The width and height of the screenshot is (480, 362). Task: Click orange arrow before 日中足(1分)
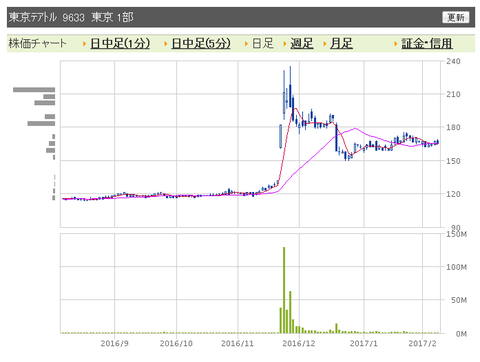point(85,44)
